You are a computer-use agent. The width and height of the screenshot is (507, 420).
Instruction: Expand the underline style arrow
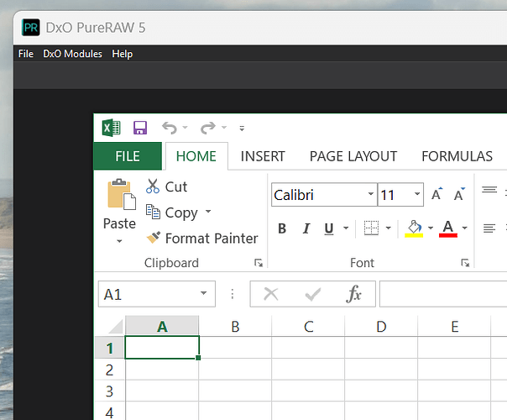346,228
